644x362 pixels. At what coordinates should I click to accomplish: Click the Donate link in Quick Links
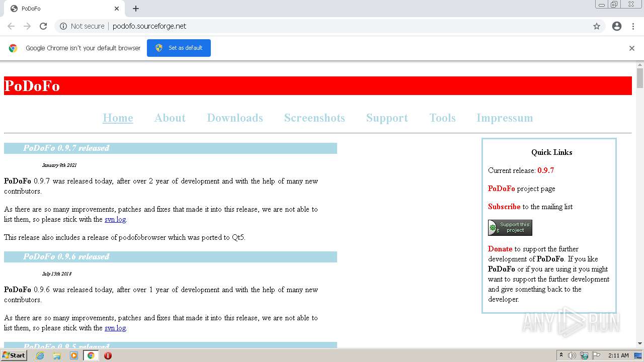500,249
